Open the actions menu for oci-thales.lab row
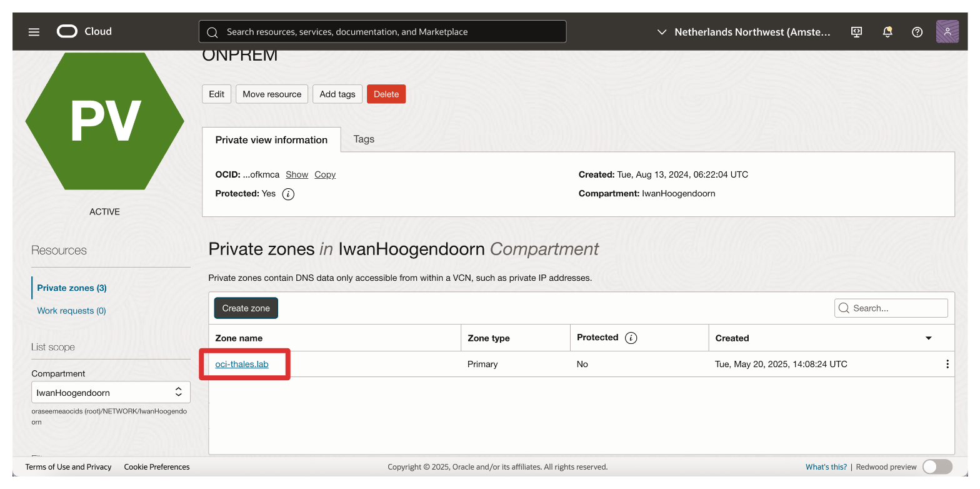 [947, 364]
